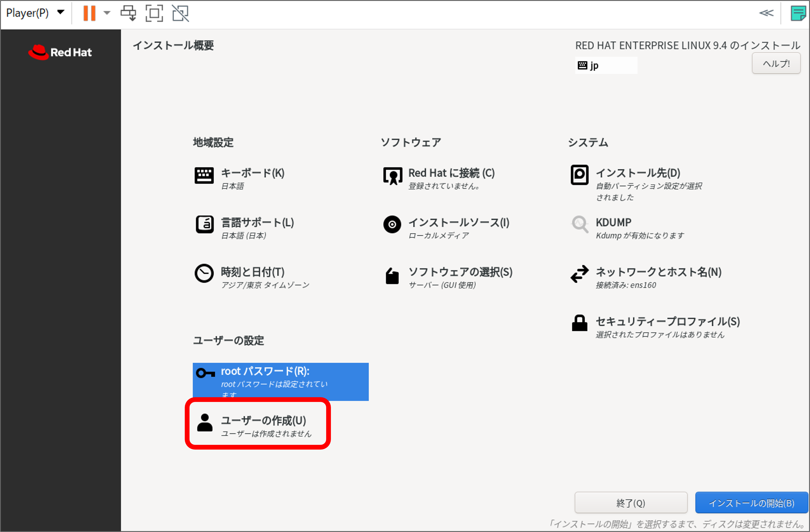
Task: Pause the virtual machine
Action: pyautogui.click(x=89, y=13)
